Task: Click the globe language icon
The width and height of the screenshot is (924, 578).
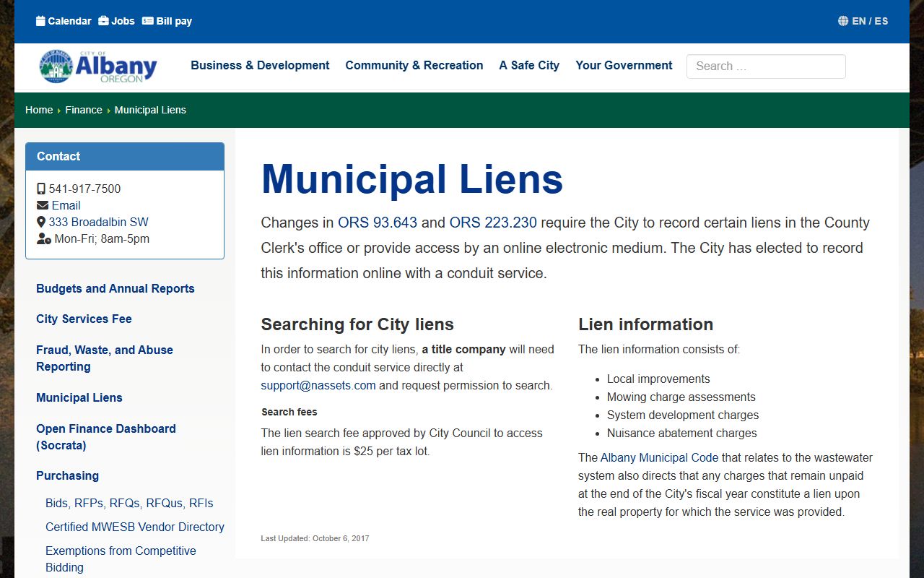Action: (x=843, y=21)
